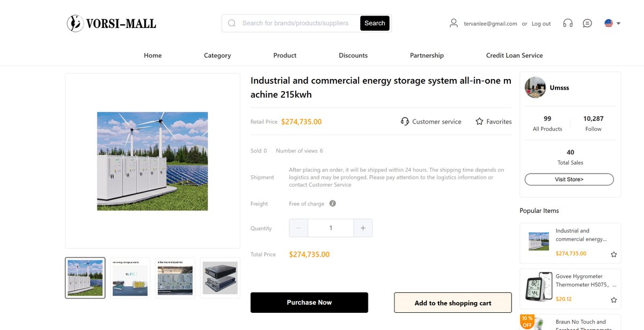Click the Sold 0 text

coord(259,150)
